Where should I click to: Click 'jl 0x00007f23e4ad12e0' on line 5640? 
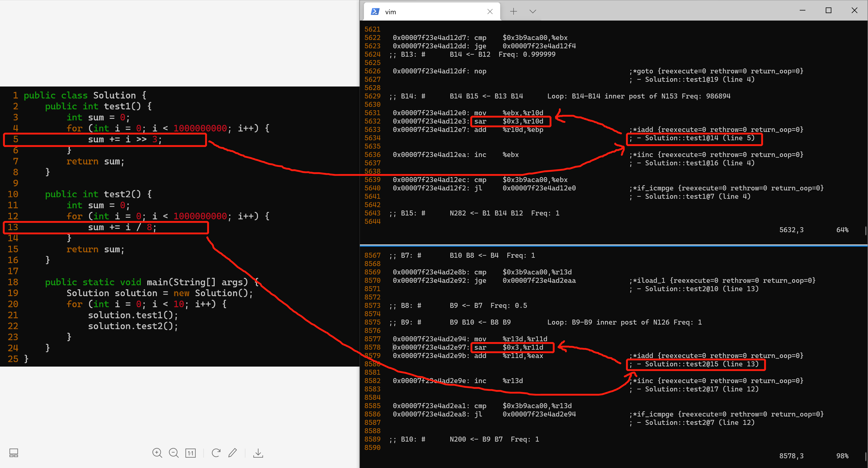(525, 188)
